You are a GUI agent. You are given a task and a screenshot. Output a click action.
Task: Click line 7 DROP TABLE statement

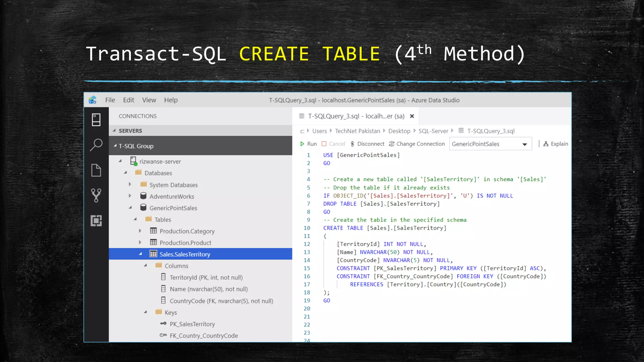[x=382, y=204]
